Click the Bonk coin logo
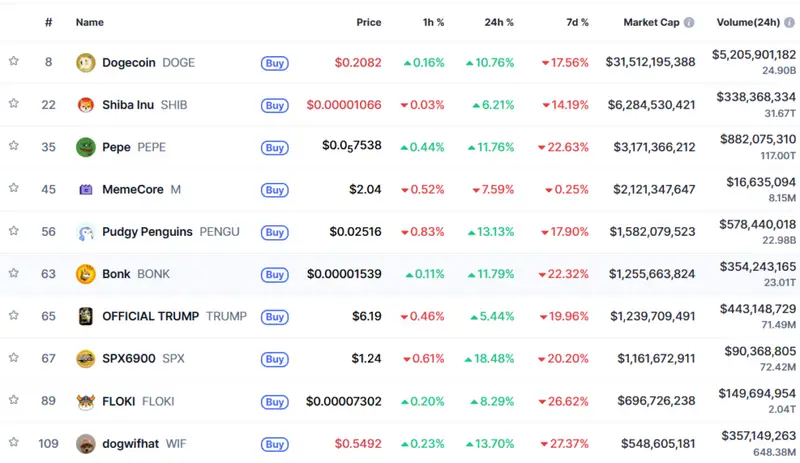 86,274
